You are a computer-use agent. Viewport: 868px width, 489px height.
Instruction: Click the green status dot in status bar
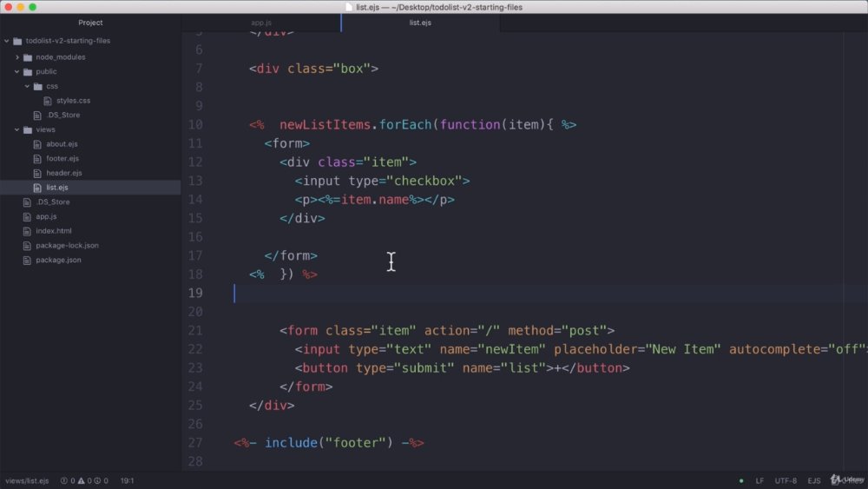click(x=741, y=480)
